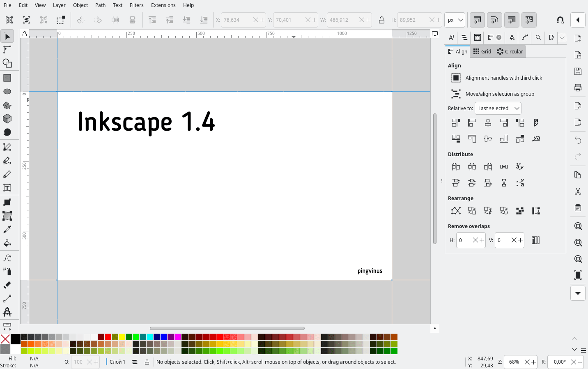
Task: Click Center on vertical axis icon
Action: 488,122
